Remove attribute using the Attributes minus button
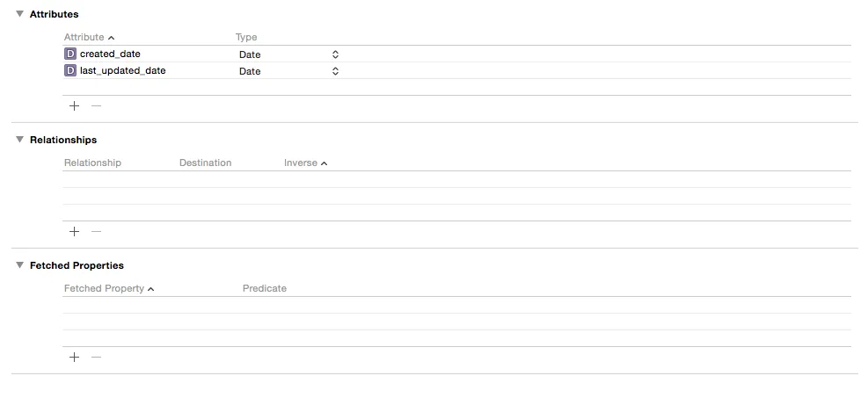Screen dimensions: 868x405 click(x=97, y=105)
